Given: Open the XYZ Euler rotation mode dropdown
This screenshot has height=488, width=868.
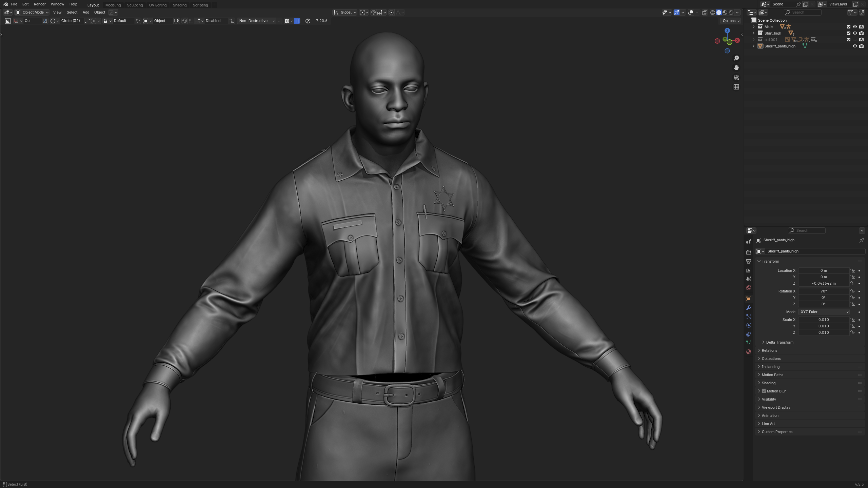Looking at the screenshot, I should point(824,312).
